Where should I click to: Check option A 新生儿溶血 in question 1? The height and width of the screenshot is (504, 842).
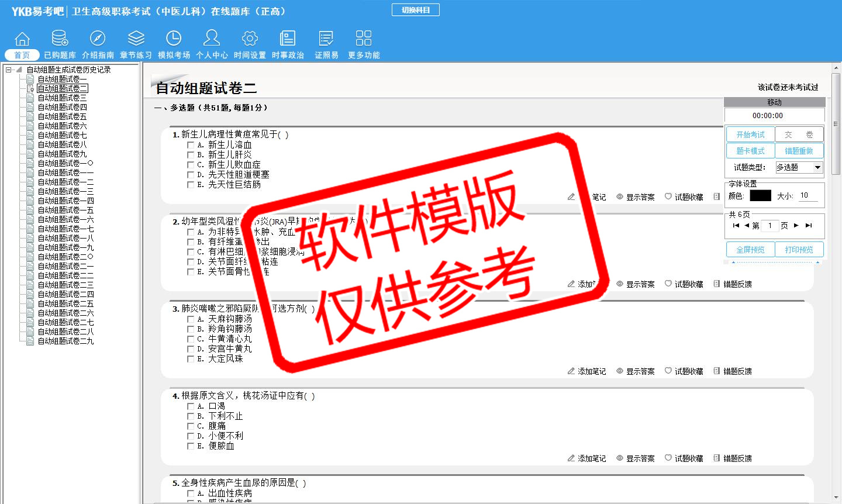[191, 145]
